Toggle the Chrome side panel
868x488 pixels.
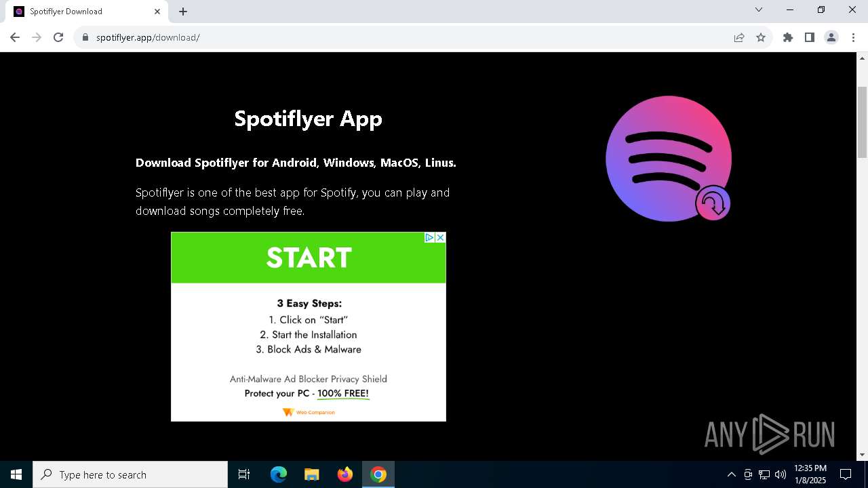click(x=810, y=37)
